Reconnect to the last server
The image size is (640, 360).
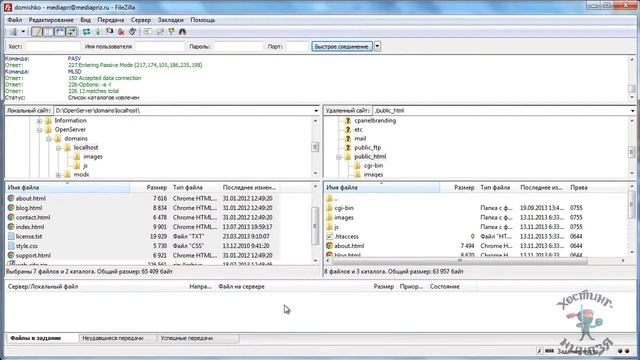pyautogui.click(x=133, y=31)
